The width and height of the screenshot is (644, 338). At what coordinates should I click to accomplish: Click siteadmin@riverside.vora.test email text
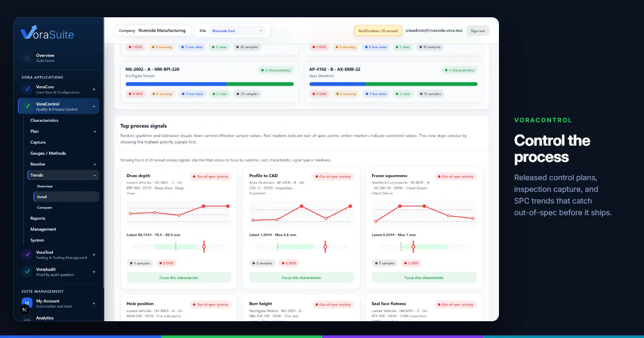(434, 30)
